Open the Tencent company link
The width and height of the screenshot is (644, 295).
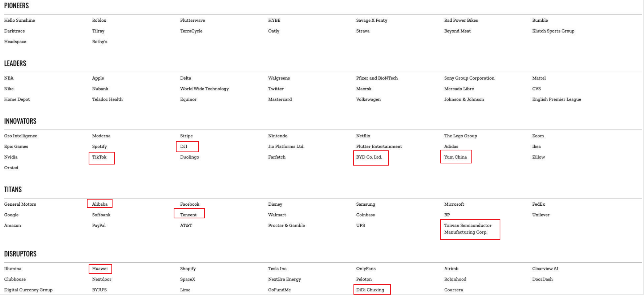pyautogui.click(x=188, y=215)
